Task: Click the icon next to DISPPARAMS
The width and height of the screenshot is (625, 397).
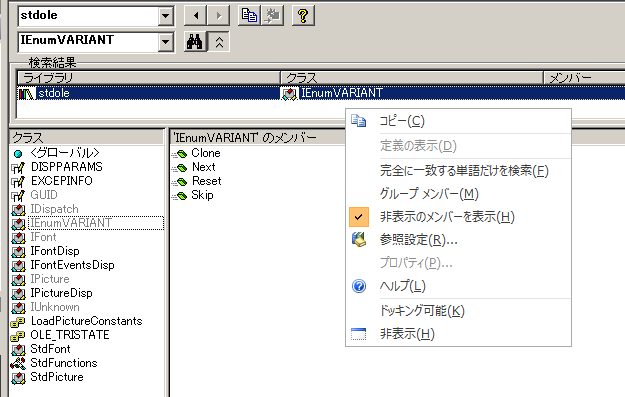Action: point(18,168)
